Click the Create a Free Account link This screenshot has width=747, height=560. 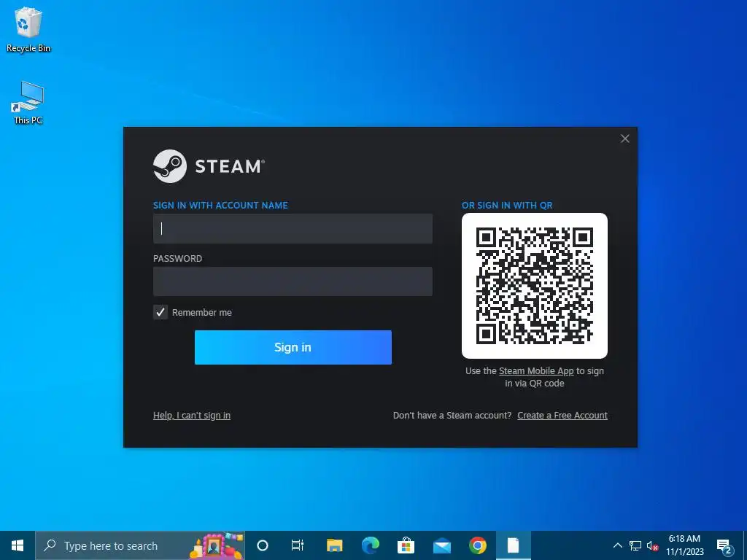[x=562, y=415]
